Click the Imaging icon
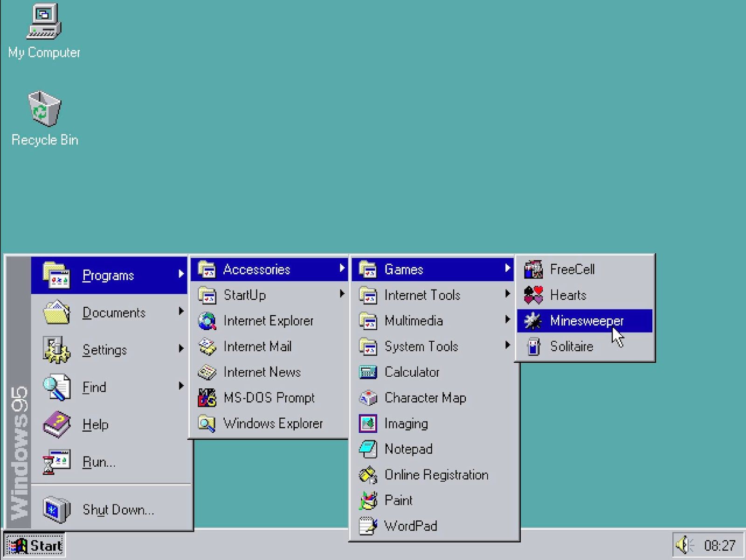The height and width of the screenshot is (560, 746). (368, 423)
